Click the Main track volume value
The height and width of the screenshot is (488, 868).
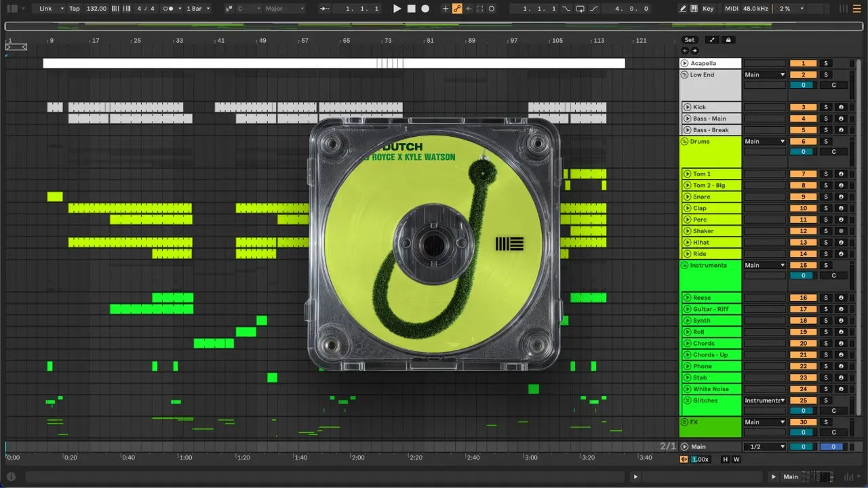[803, 447]
